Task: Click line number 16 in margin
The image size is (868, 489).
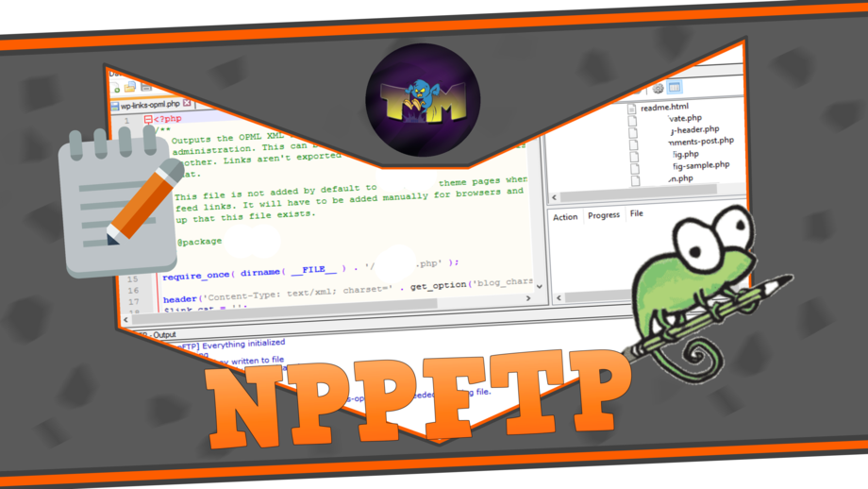Action: point(133,290)
